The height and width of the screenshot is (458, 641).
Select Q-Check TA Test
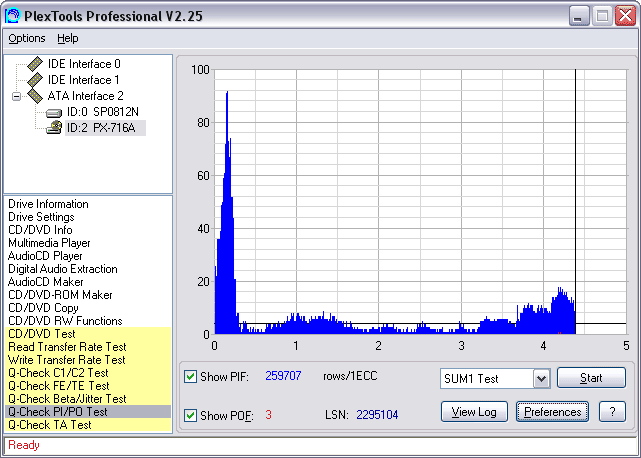coord(88,425)
